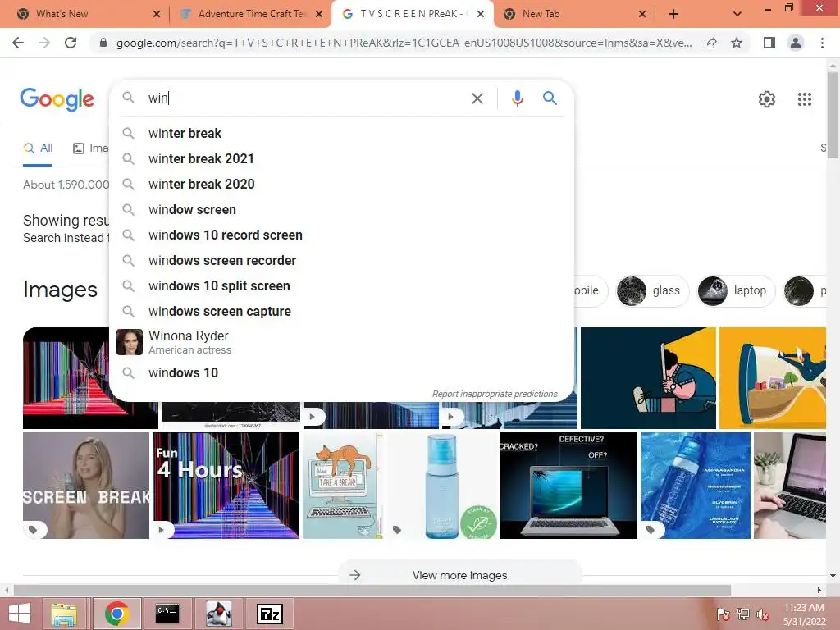Open 'Fun 4 Hours' video thumbnail
840x630 pixels.
[226, 486]
